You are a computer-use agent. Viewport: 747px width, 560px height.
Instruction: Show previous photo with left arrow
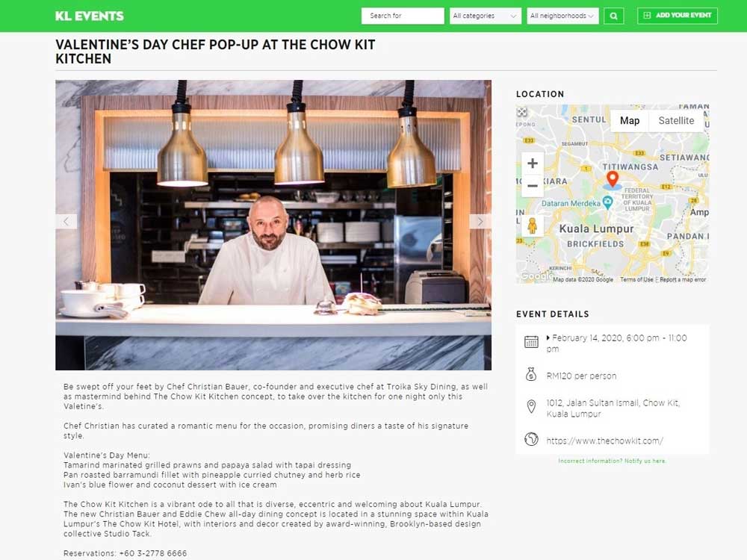coord(66,222)
